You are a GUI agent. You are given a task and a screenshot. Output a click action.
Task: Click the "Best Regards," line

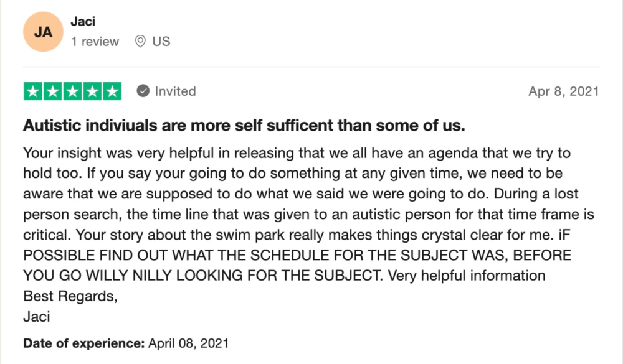[70, 296]
